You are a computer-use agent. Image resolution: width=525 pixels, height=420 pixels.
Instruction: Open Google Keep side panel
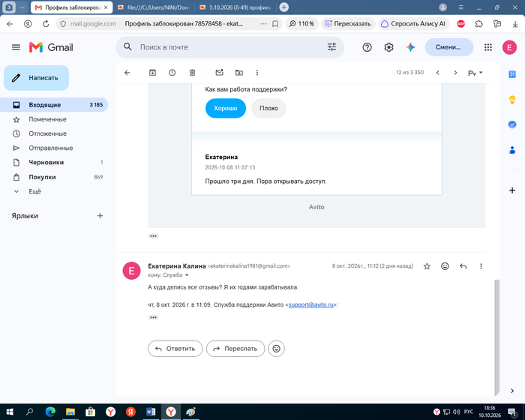(x=512, y=100)
